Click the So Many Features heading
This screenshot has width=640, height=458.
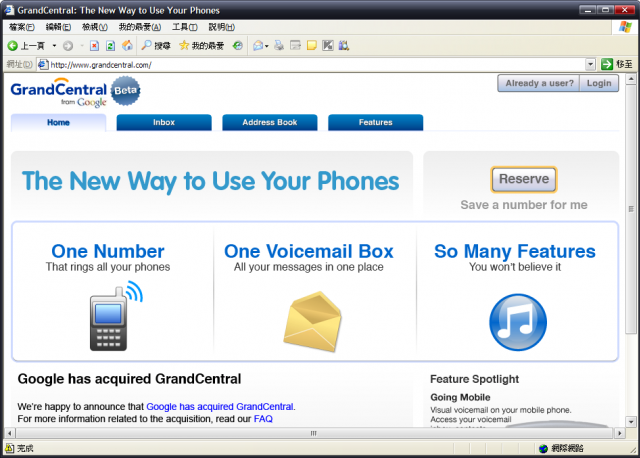(515, 251)
